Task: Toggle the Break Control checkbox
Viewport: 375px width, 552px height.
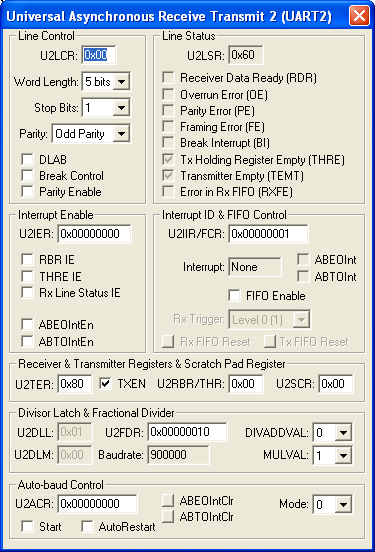Action: (27, 175)
